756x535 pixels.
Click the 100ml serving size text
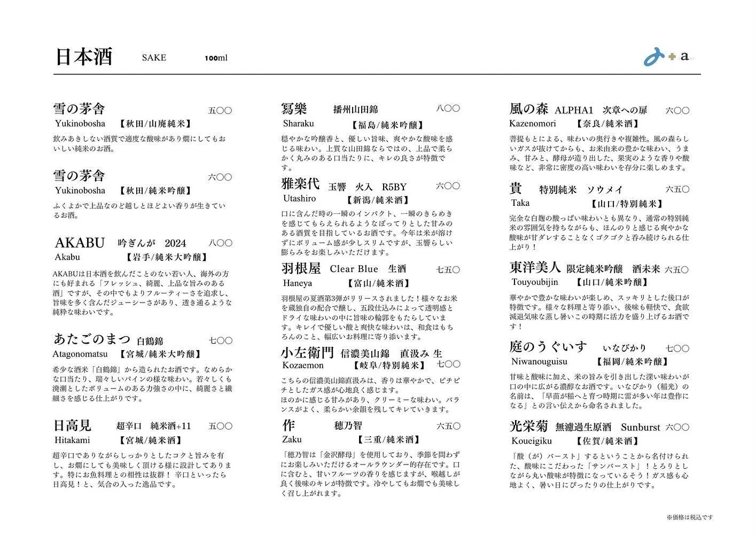216,58
